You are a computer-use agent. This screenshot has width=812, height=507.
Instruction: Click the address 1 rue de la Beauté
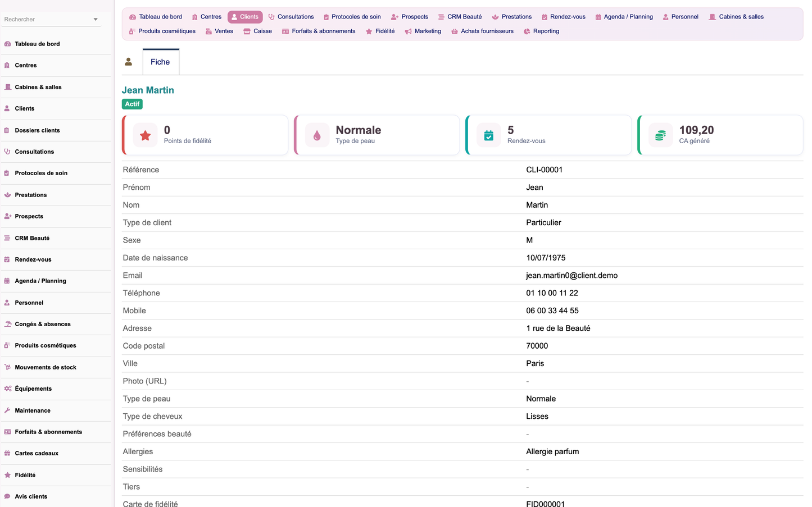(x=559, y=328)
